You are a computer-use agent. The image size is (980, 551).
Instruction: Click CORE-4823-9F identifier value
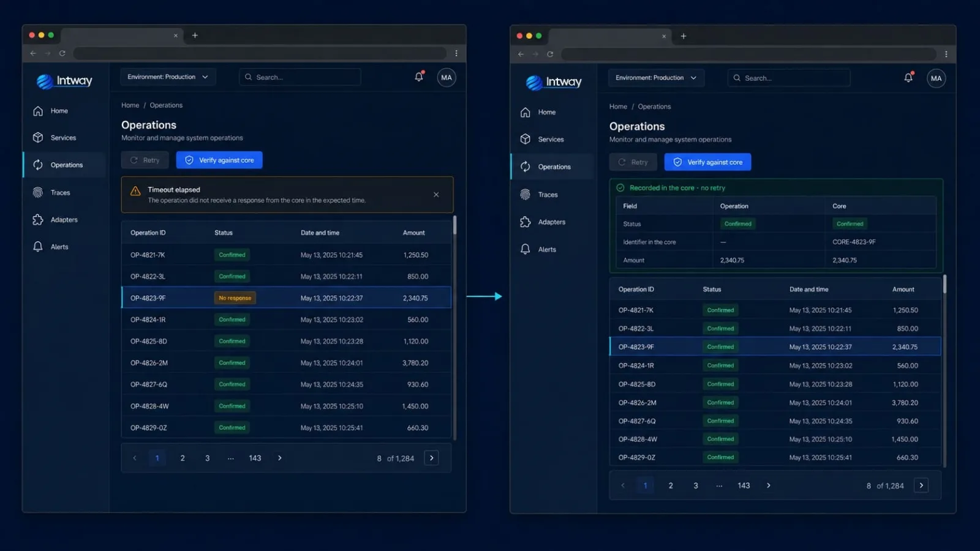click(854, 242)
